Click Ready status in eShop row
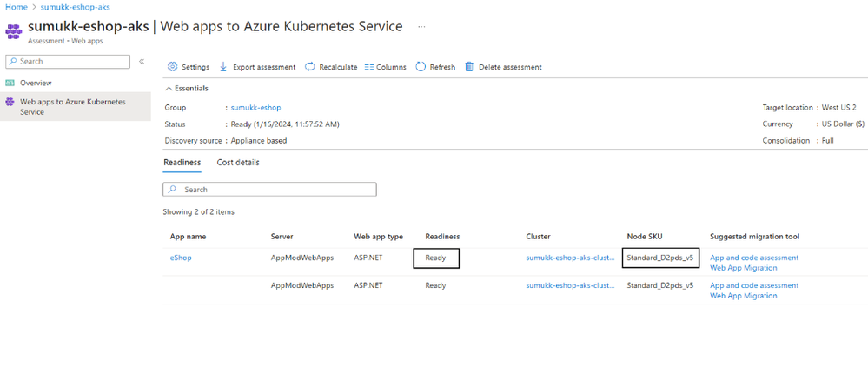Image resolution: width=868 pixels, height=368 pixels. [435, 258]
